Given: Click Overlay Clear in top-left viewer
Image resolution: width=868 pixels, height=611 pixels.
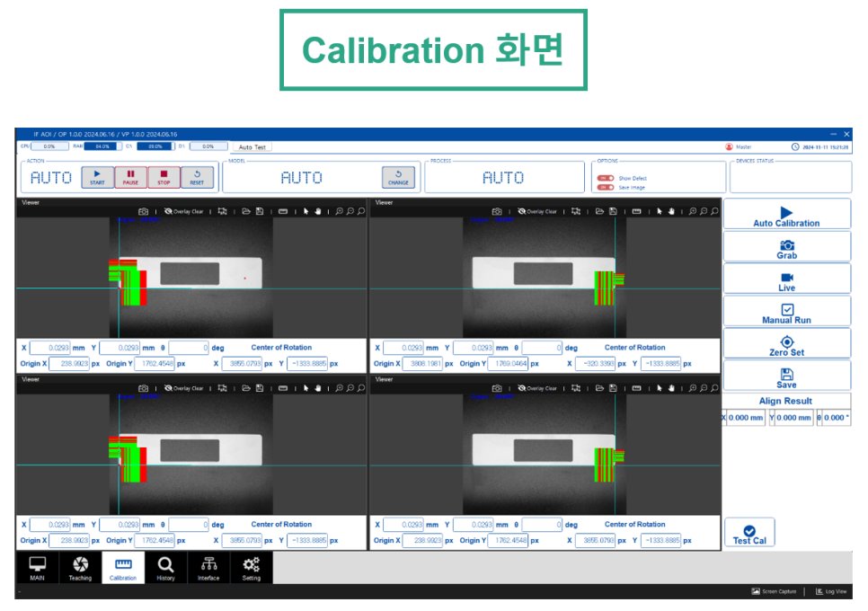Looking at the screenshot, I should point(184,211).
